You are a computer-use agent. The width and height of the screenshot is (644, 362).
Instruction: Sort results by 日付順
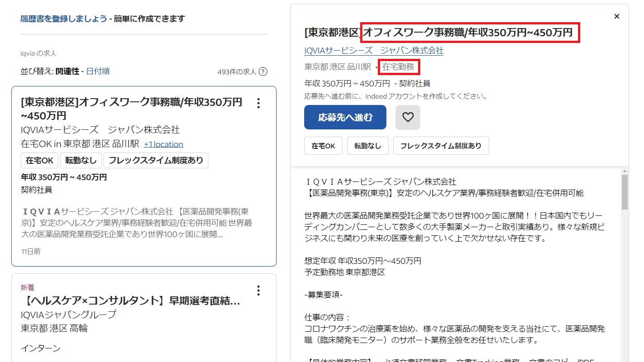pyautogui.click(x=98, y=71)
